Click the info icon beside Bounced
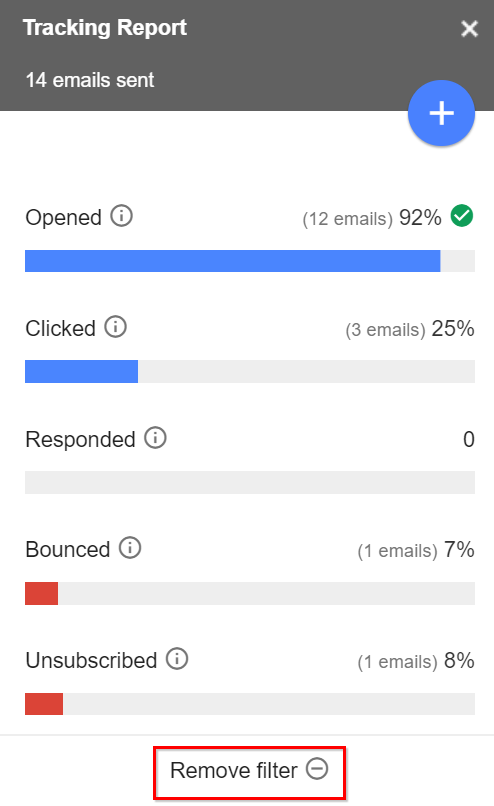 [130, 548]
